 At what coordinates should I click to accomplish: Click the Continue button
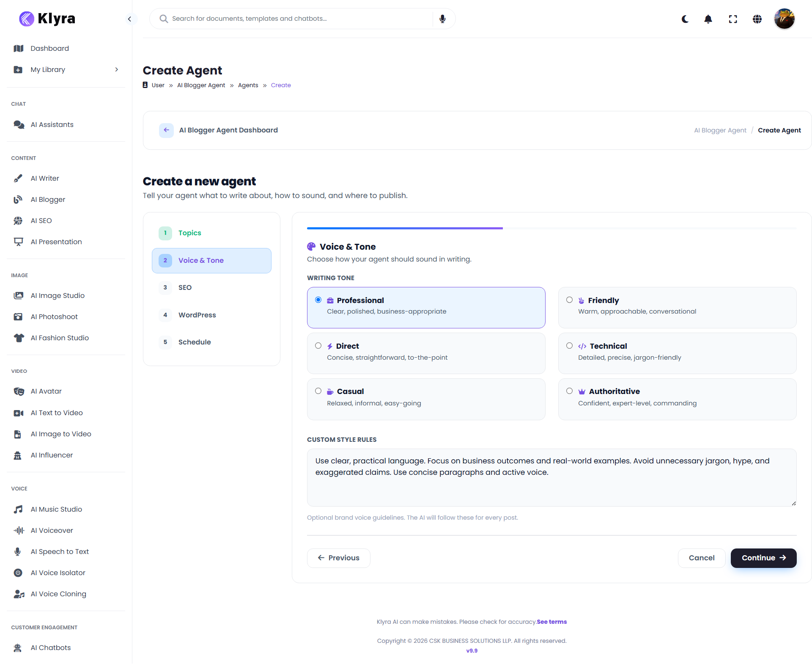763,558
